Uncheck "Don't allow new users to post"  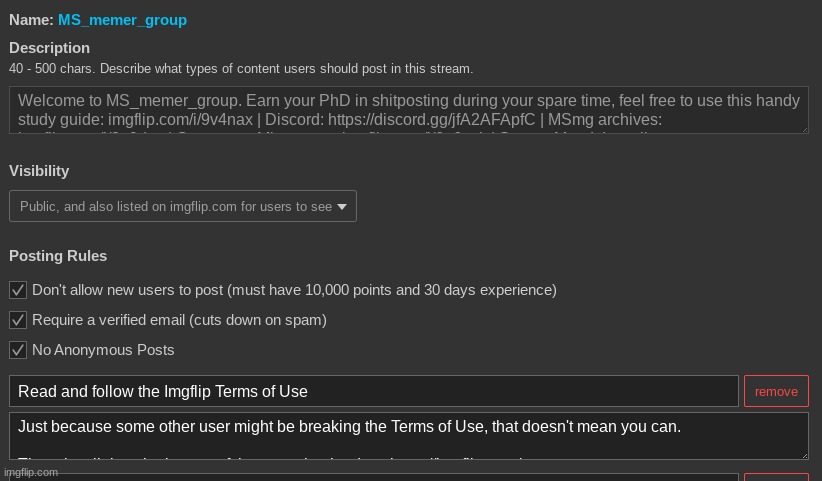click(17, 290)
